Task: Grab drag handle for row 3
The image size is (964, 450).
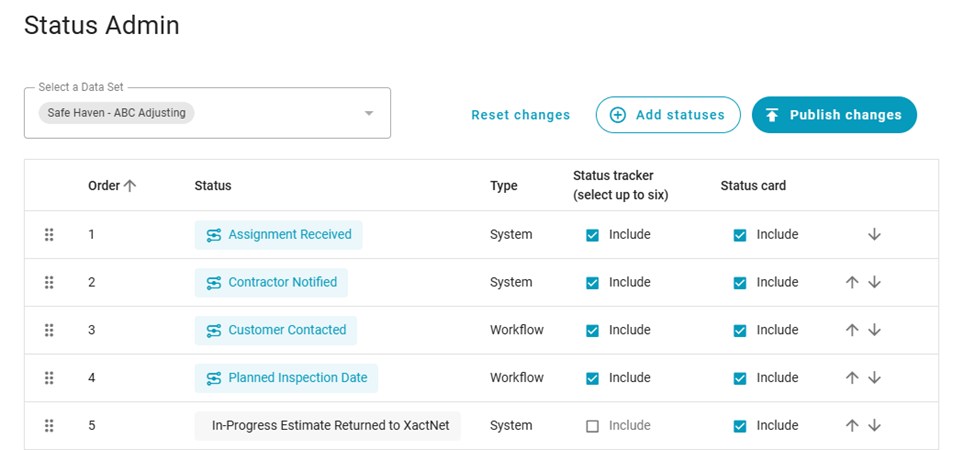Action: click(49, 330)
